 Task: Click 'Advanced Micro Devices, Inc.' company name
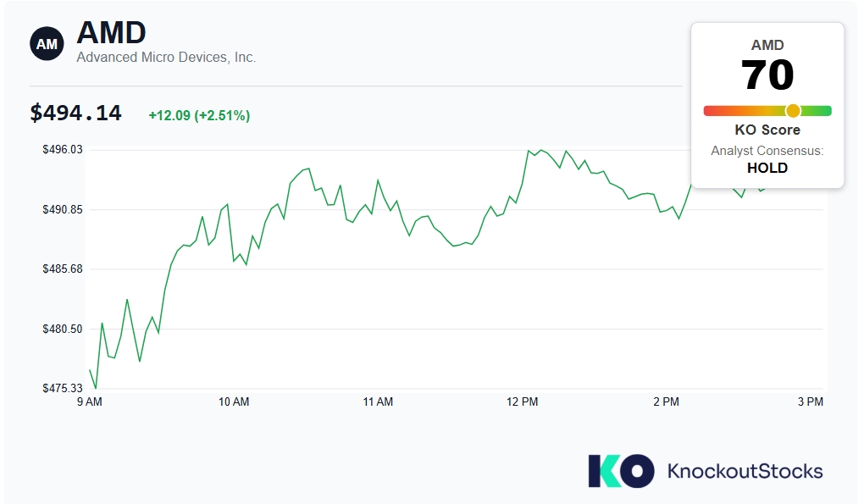click(x=166, y=58)
